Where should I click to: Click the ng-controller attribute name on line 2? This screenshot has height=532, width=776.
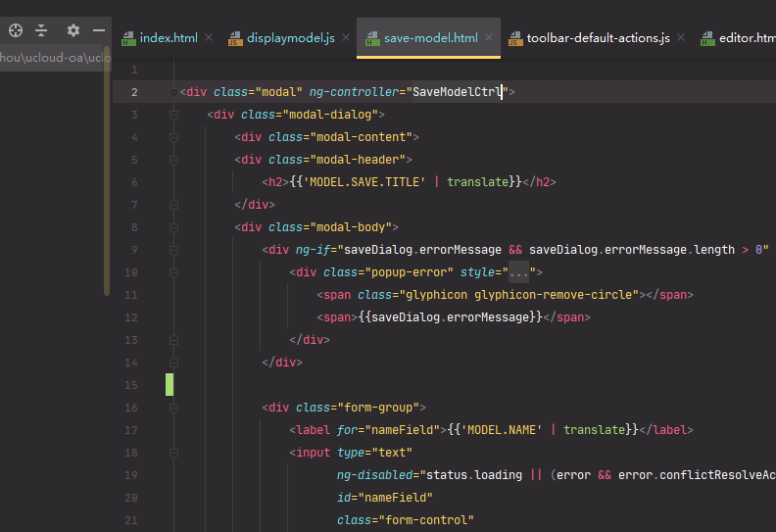pyautogui.click(x=354, y=92)
